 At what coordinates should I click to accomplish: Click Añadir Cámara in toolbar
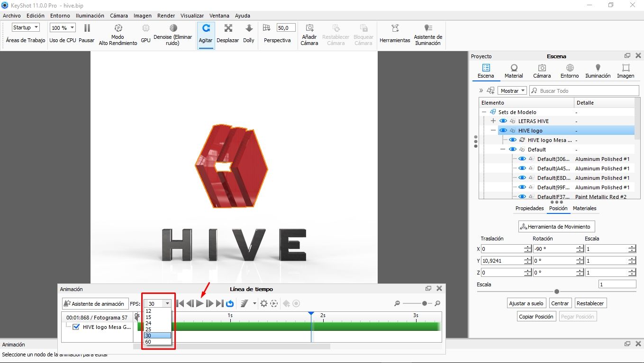click(309, 35)
